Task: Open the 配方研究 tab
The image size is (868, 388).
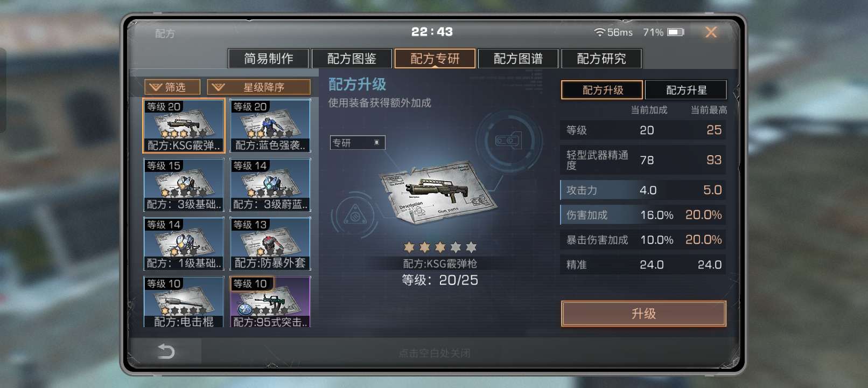Action: [601, 58]
